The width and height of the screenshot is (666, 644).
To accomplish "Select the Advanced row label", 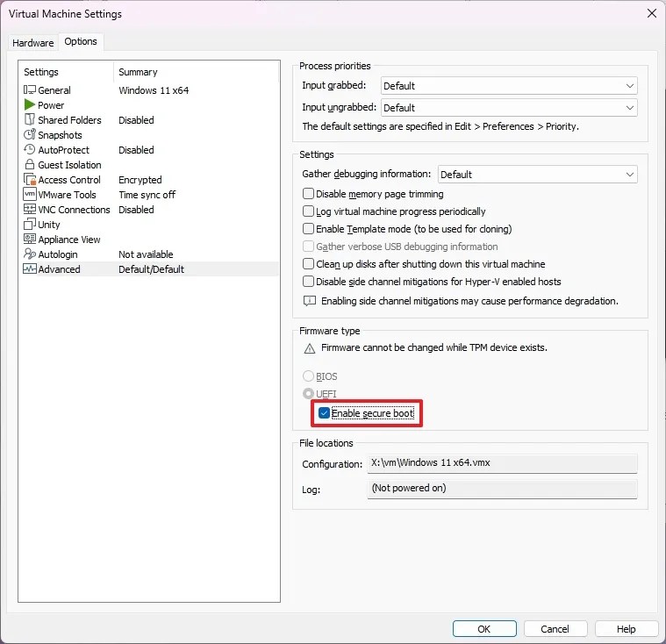I will coord(59,269).
